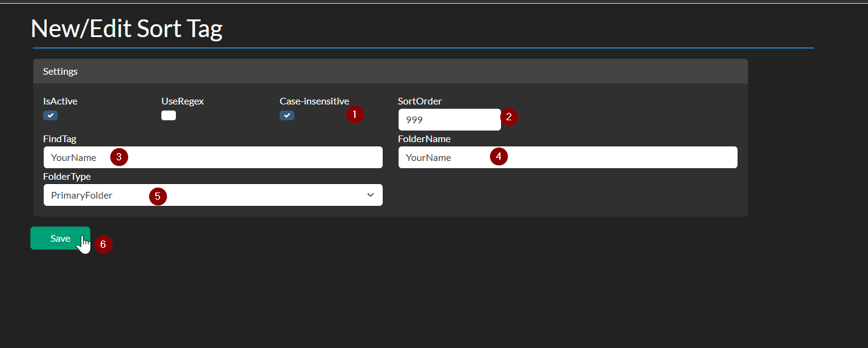This screenshot has height=348, width=868.
Task: Click the Settings panel header
Action: [x=391, y=71]
